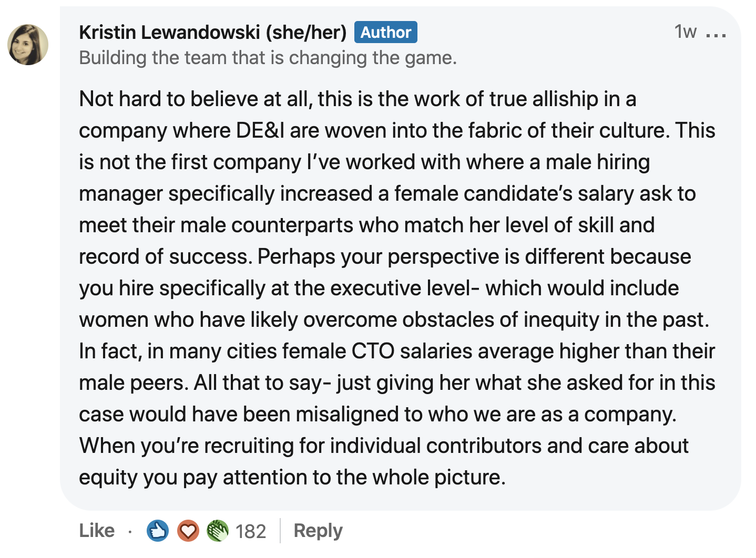View the 182 reactions list
This screenshot has height=558, width=756.
(x=251, y=532)
